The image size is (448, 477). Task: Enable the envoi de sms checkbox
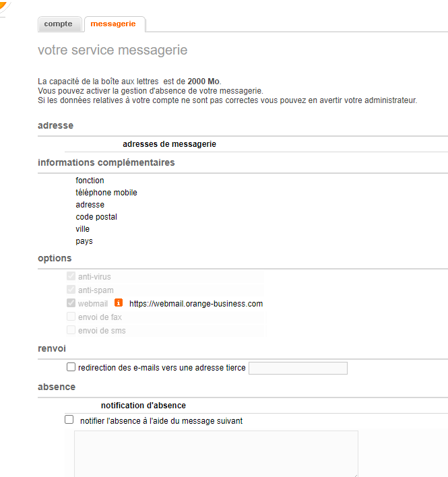click(x=71, y=330)
